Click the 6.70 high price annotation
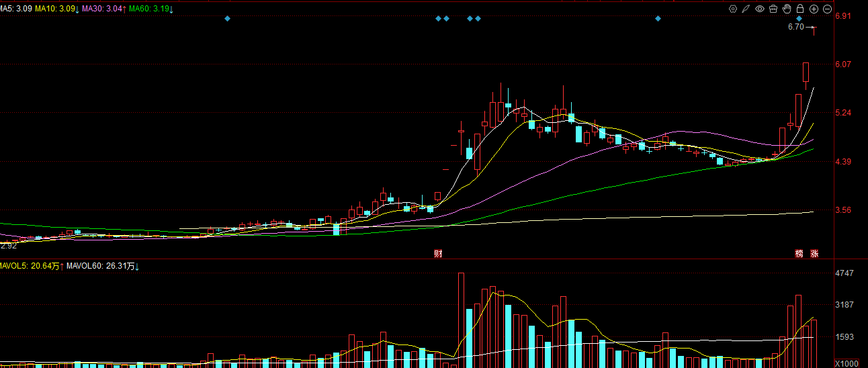Image resolution: width=868 pixels, height=368 pixels. click(x=795, y=27)
